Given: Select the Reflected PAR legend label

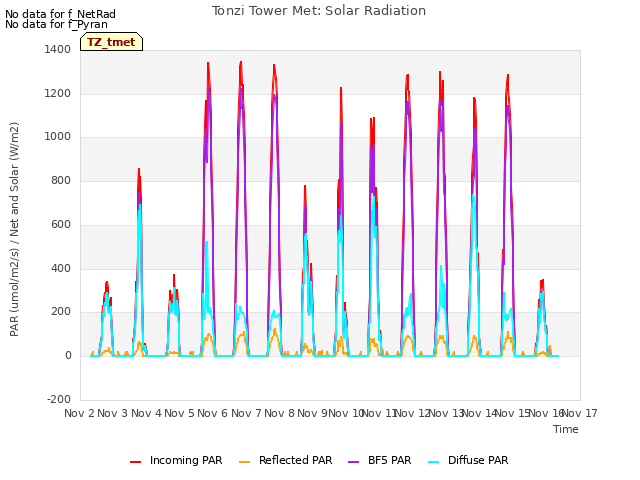Looking at the screenshot, I should click(296, 460).
